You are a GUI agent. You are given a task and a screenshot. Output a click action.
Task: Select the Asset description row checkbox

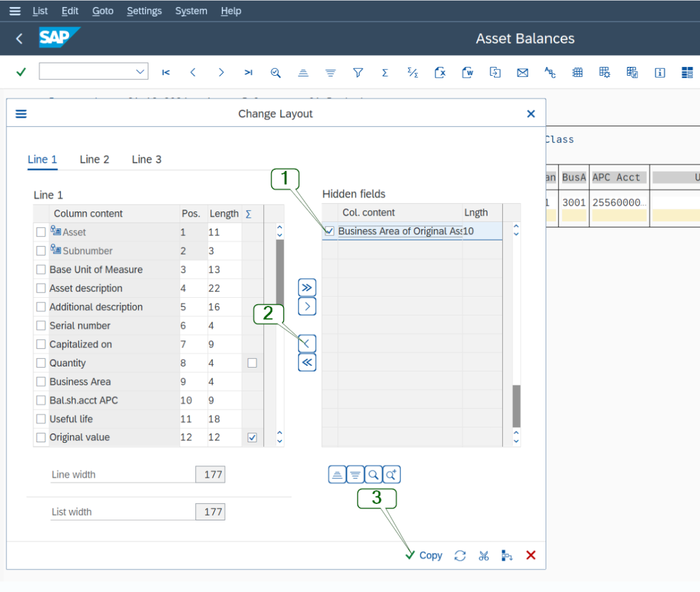point(41,288)
